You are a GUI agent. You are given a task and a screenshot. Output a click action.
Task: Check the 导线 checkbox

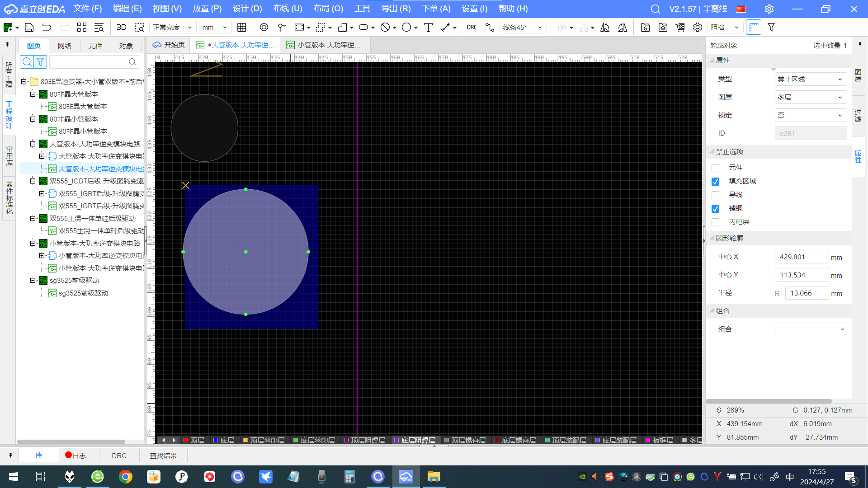715,195
